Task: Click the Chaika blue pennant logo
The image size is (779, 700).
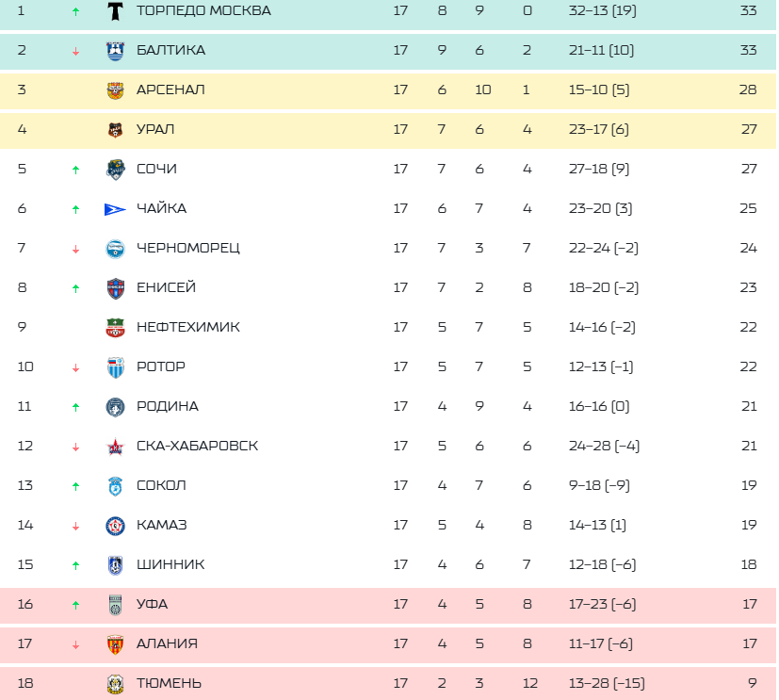Action: [115, 209]
